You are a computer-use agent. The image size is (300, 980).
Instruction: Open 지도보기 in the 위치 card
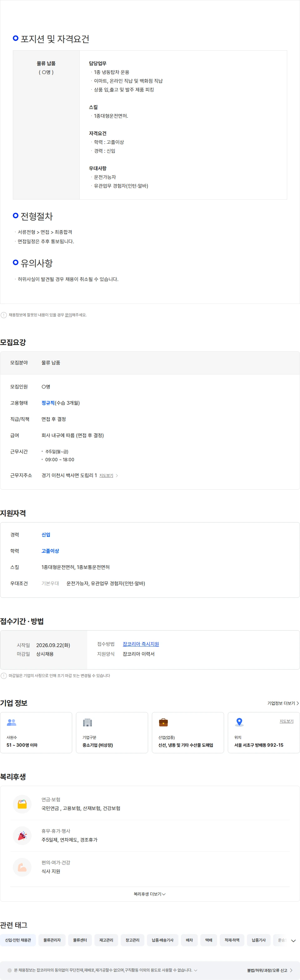tap(286, 721)
